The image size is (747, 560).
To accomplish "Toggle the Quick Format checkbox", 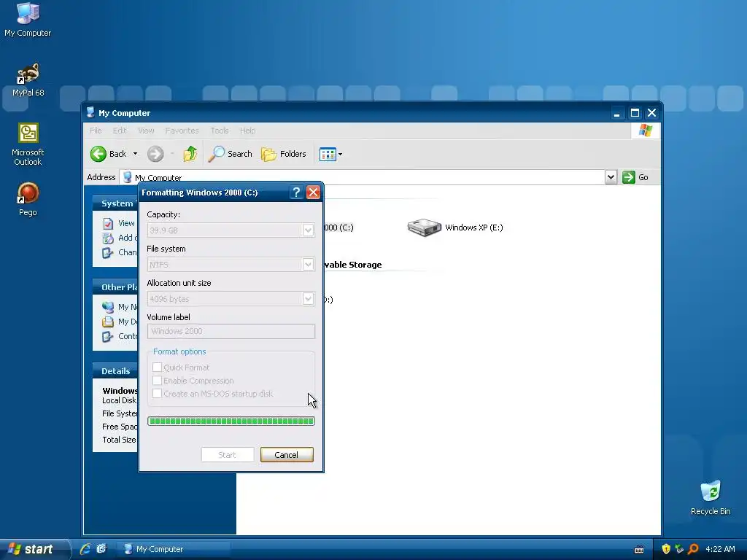I will pos(157,367).
